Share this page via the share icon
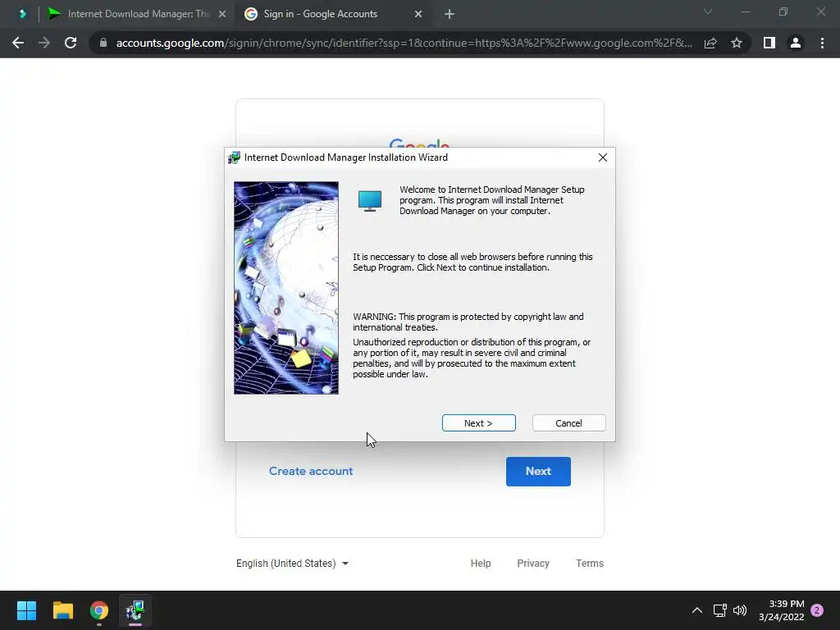Image resolution: width=840 pixels, height=630 pixels. (x=710, y=43)
